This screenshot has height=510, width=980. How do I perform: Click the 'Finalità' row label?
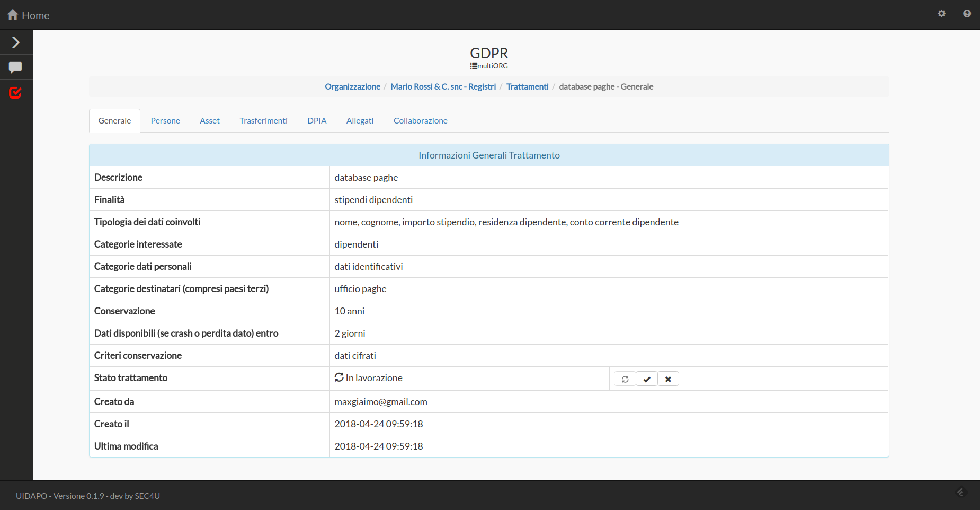point(109,200)
